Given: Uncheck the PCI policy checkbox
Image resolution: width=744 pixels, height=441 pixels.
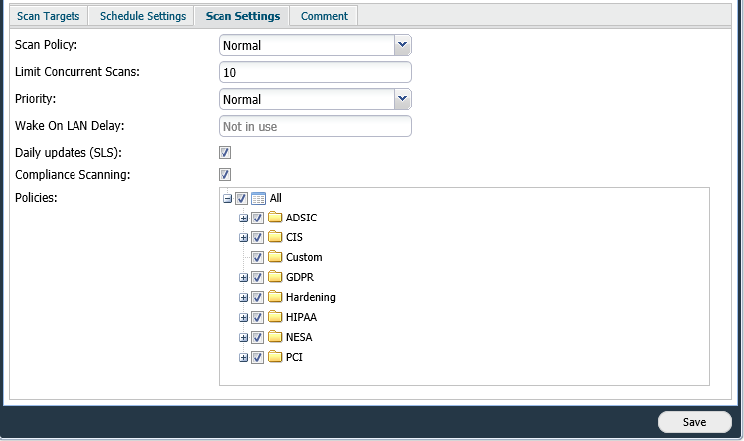Looking at the screenshot, I should click(257, 358).
